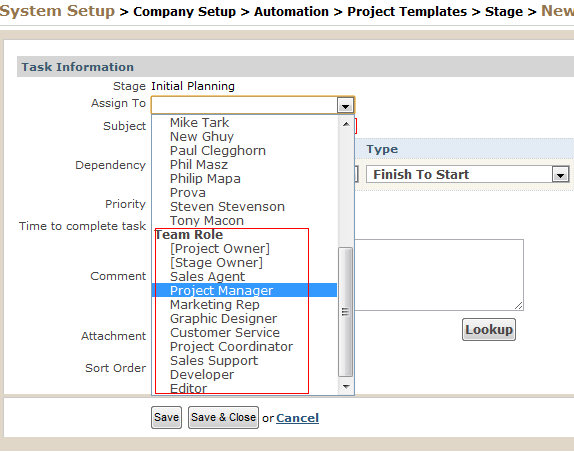Click the list scrollbar down arrow
This screenshot has width=574, height=452.
(x=346, y=386)
